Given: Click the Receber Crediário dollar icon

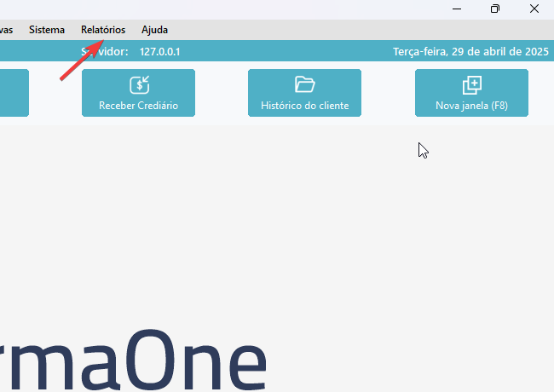Looking at the screenshot, I should pos(139,84).
